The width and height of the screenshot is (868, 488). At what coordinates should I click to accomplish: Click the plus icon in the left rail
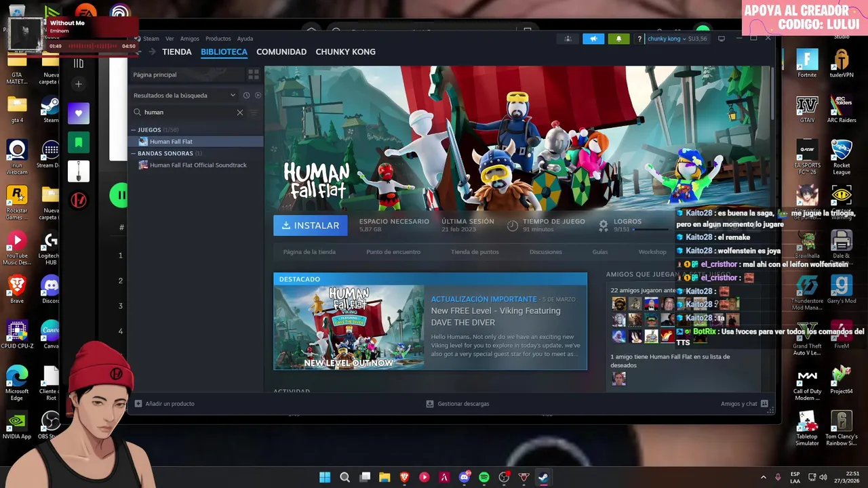point(79,84)
